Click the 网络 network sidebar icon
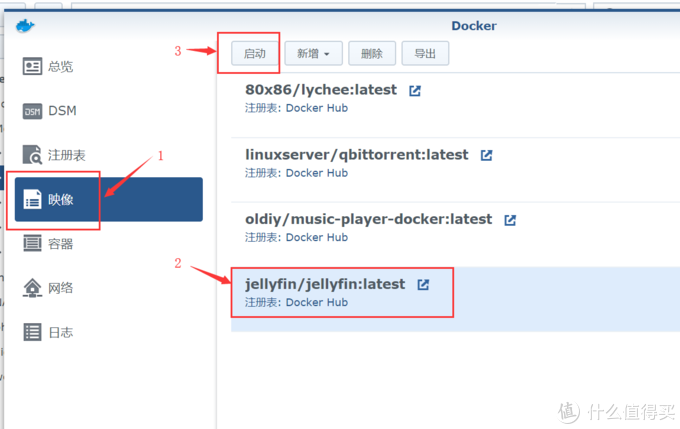The width and height of the screenshot is (680, 429). [x=33, y=288]
